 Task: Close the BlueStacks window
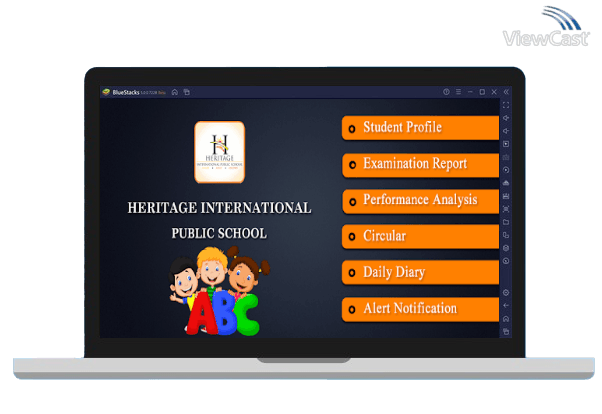pyautogui.click(x=494, y=92)
